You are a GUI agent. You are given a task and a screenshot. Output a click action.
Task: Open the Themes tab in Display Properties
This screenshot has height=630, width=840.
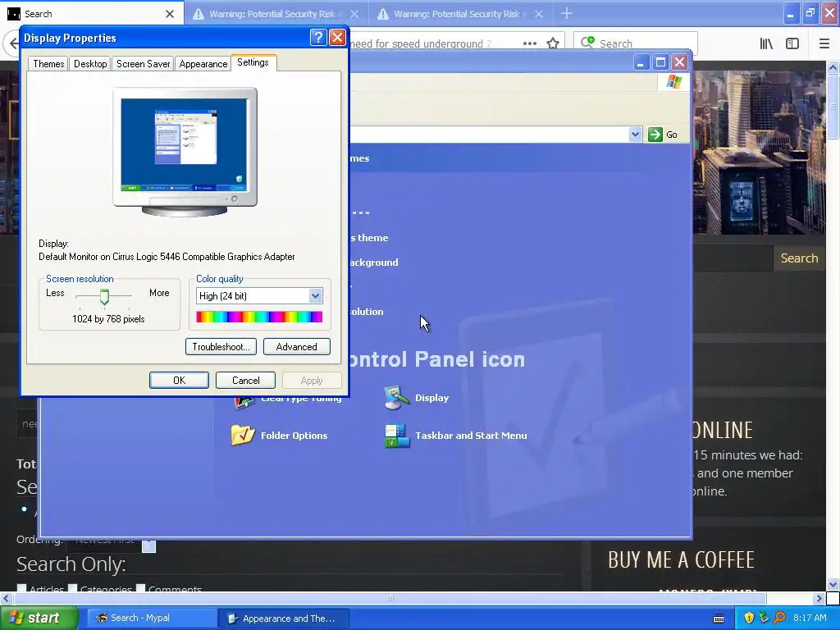pos(48,64)
